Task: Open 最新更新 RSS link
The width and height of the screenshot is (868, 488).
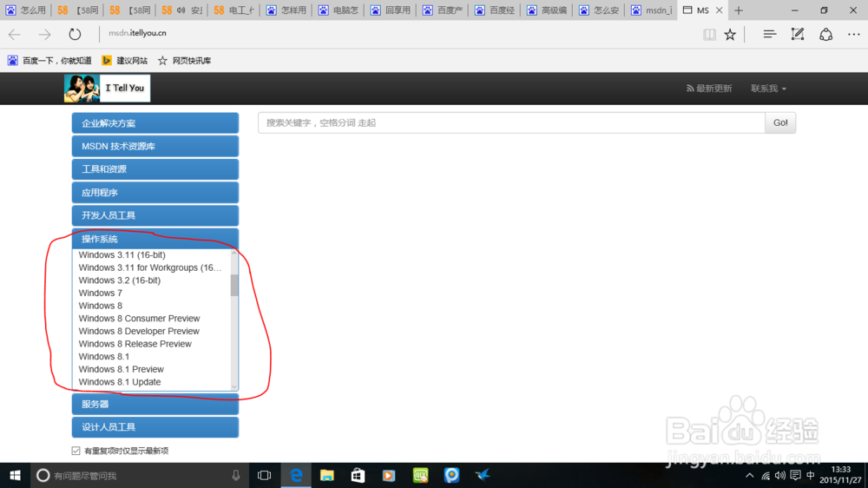Action: [x=709, y=89]
